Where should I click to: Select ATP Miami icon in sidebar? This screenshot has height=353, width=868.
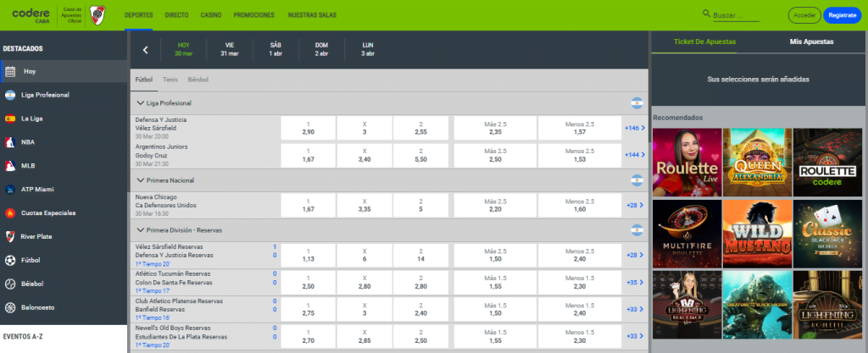click(x=10, y=190)
